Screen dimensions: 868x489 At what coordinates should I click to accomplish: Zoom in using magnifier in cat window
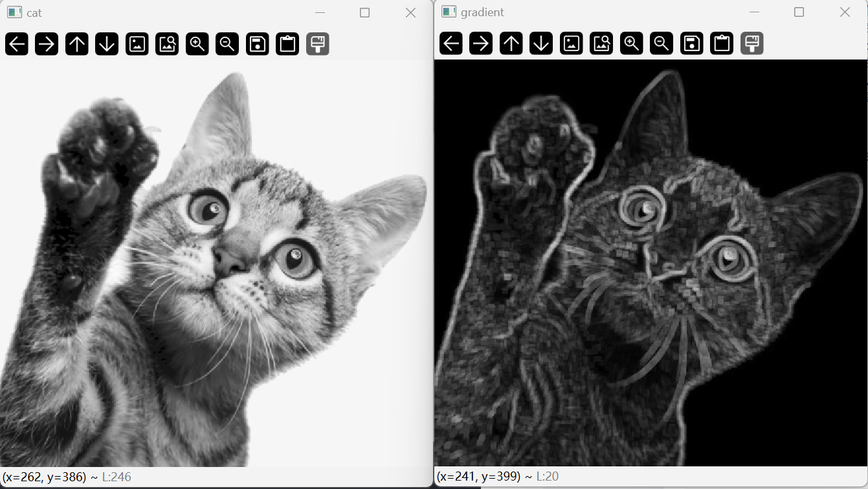coord(197,44)
